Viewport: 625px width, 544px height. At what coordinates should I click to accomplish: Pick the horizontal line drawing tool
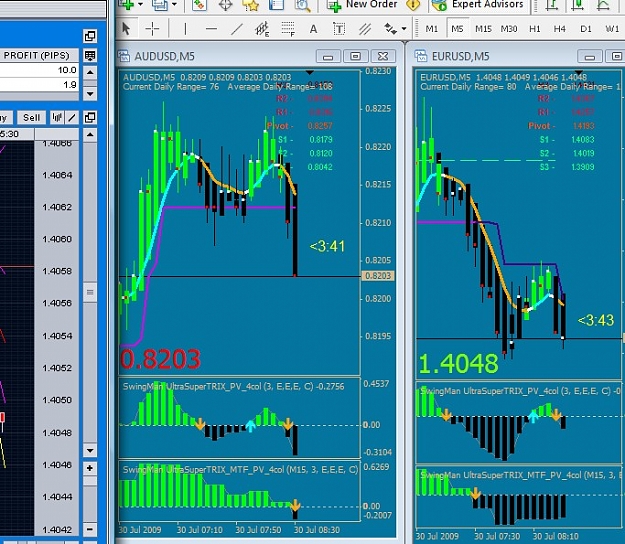click(x=211, y=29)
